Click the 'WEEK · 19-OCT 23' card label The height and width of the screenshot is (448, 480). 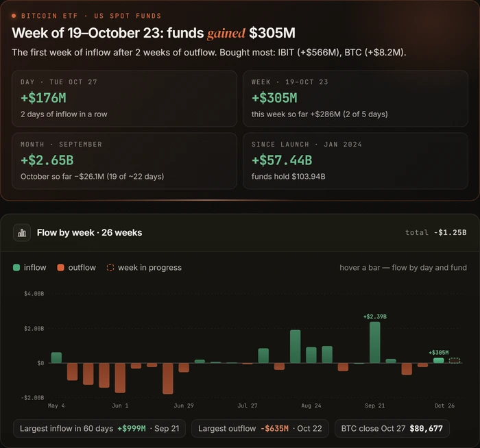coord(289,82)
